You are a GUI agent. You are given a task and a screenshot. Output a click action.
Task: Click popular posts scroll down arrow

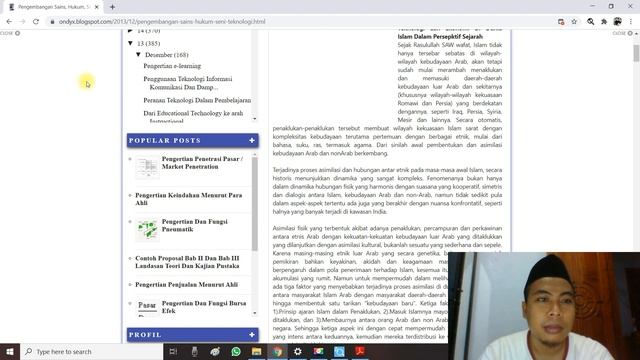click(x=255, y=313)
